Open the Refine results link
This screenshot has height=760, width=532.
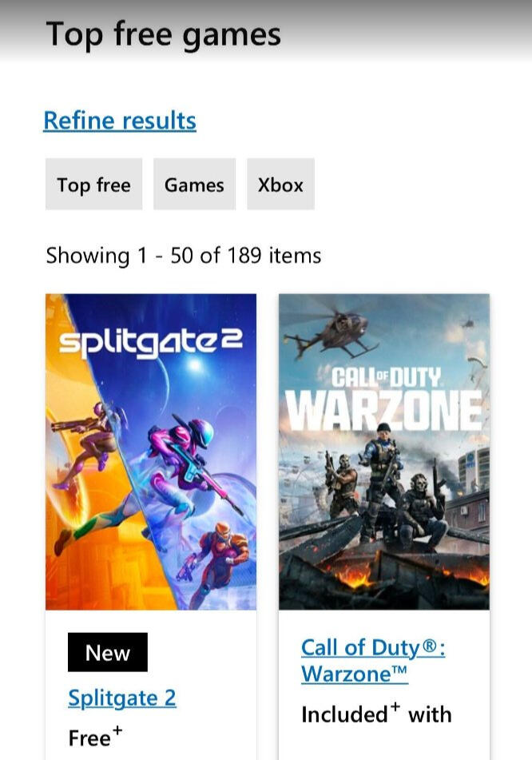point(120,120)
